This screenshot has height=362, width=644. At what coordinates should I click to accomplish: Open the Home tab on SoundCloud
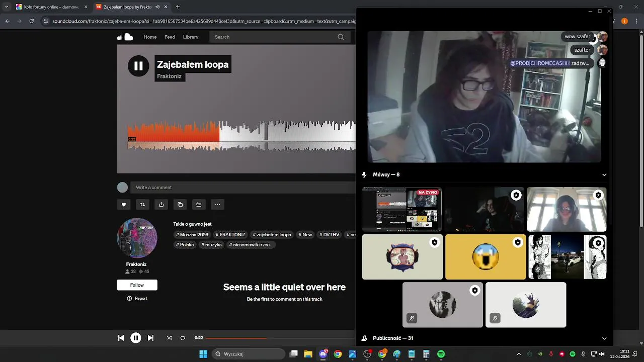pyautogui.click(x=150, y=37)
